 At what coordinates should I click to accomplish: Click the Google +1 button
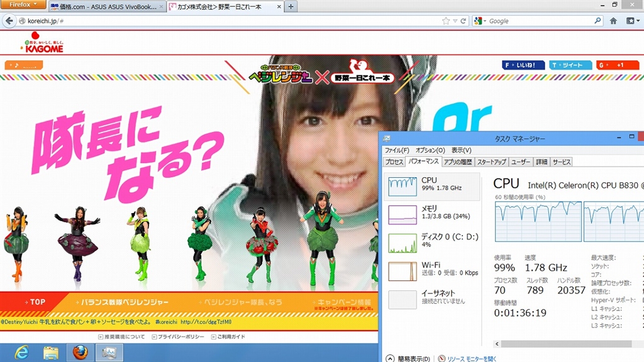pos(618,65)
